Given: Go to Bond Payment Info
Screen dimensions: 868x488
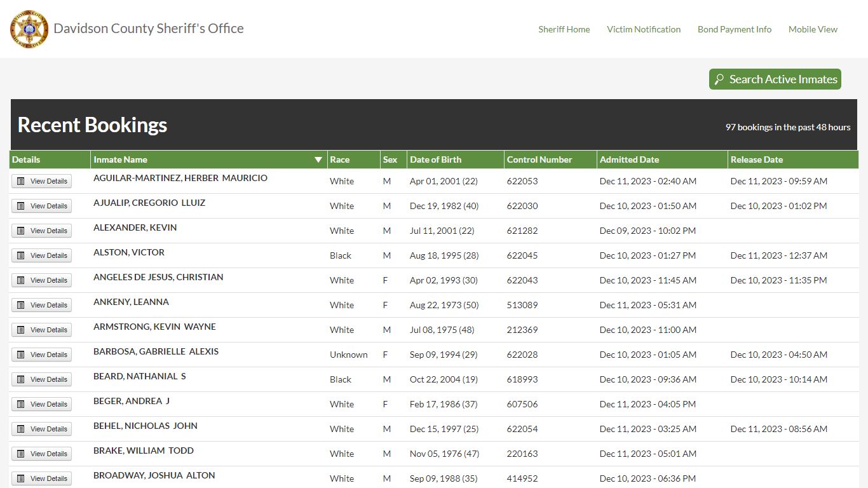Looking at the screenshot, I should click(735, 29).
